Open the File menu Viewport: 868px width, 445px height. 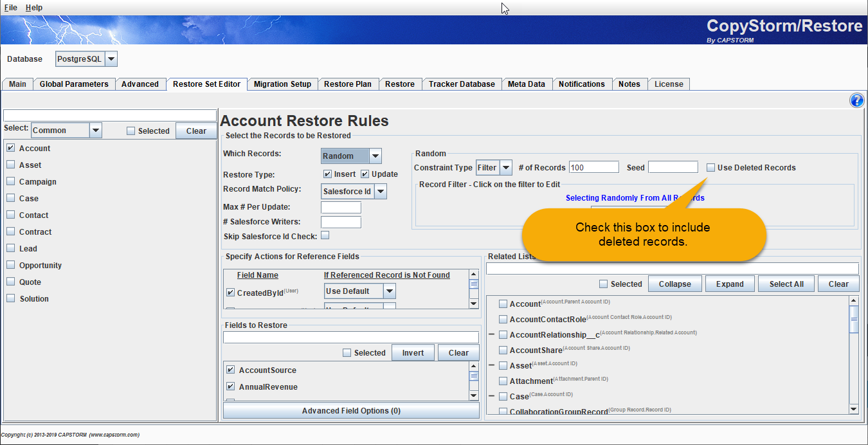[x=11, y=7]
